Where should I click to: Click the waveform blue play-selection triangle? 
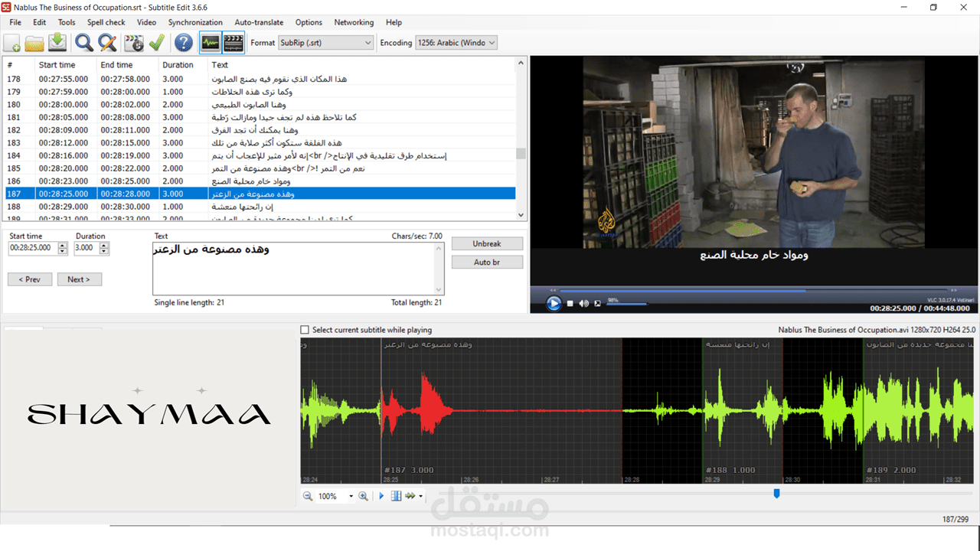pyautogui.click(x=381, y=496)
